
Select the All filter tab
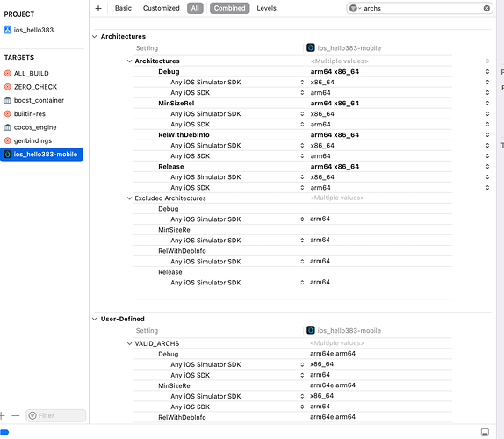coord(195,8)
